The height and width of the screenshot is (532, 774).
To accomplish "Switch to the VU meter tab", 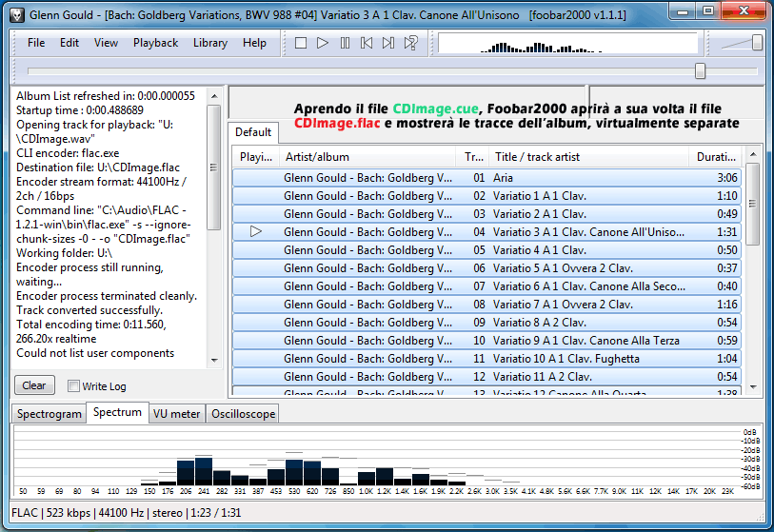I will coord(176,414).
